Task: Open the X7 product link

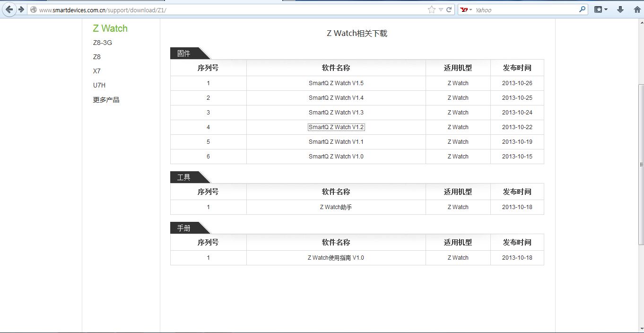Action: click(97, 71)
